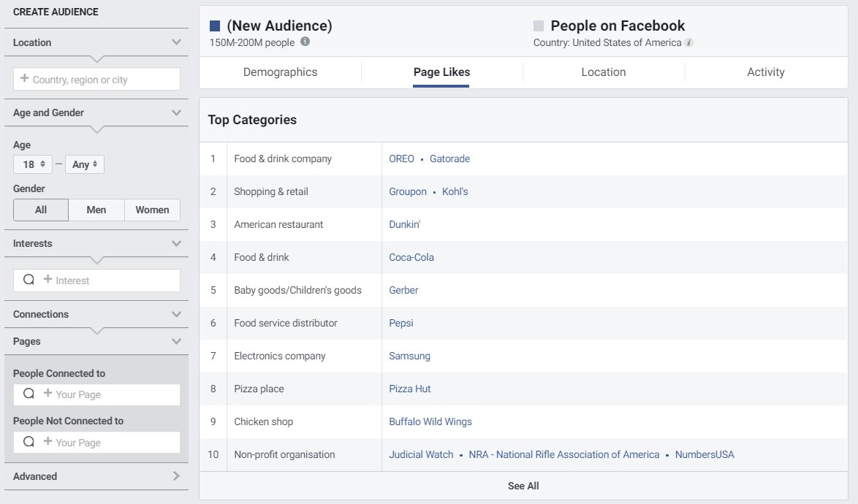Collapse the Location filter section
This screenshot has width=858, height=504.
175,42
